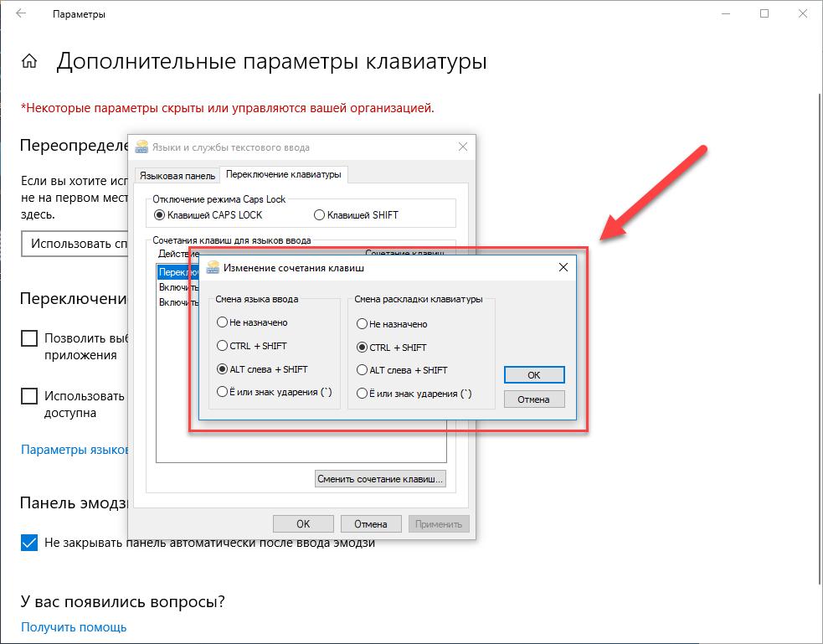Open the 'Использовать сп...' input method dropdown
The image size is (823, 644).
[x=75, y=244]
